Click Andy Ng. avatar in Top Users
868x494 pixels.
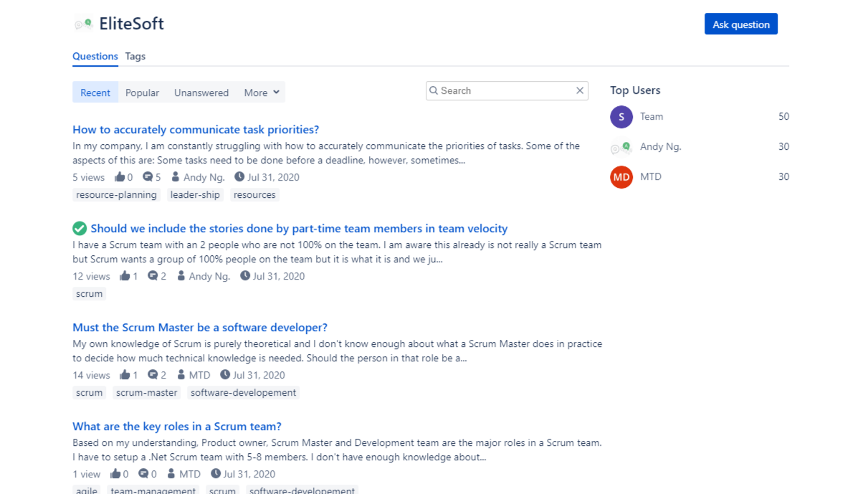click(621, 147)
